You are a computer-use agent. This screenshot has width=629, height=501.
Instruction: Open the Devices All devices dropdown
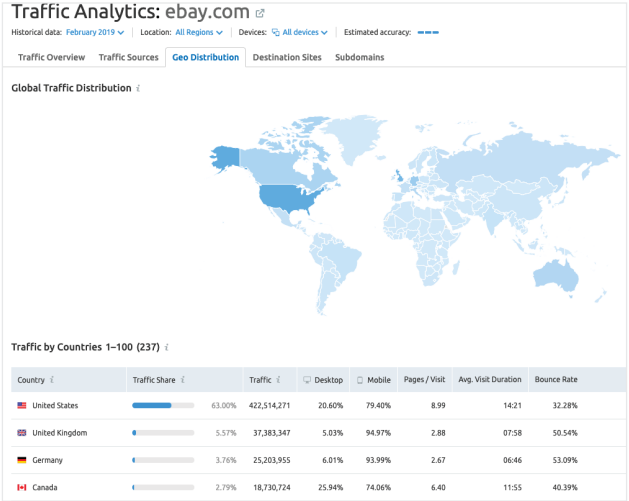pos(299,33)
